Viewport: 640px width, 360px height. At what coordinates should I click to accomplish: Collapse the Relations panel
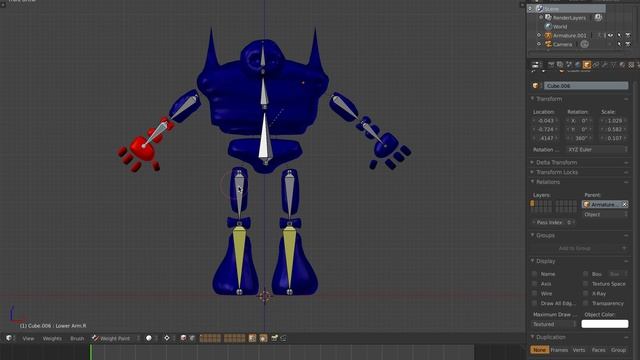pos(532,182)
